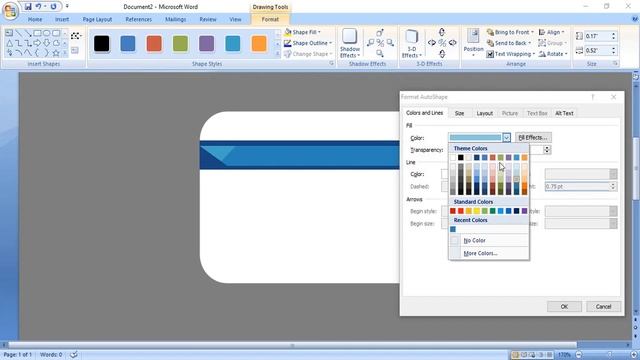Toggle Shadow On/Off center icon
Image resolution: width=640 pixels, height=360 pixels.
coord(380,42)
